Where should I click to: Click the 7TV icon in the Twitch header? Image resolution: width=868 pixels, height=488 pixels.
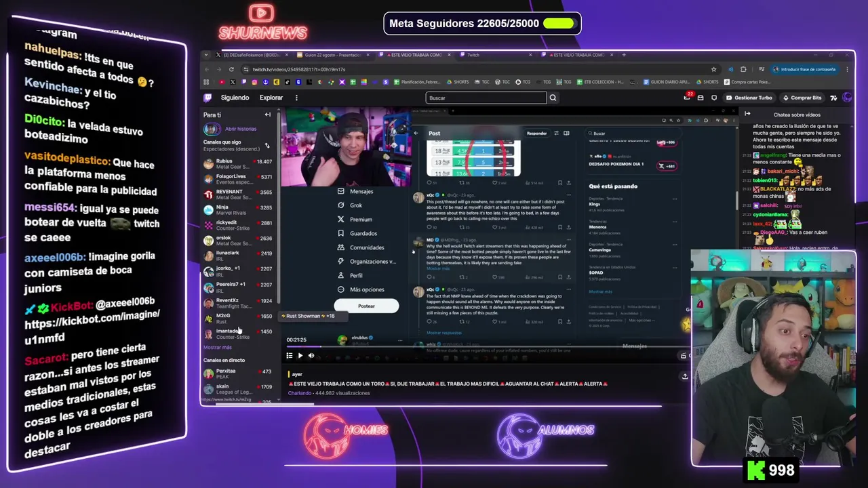(833, 98)
